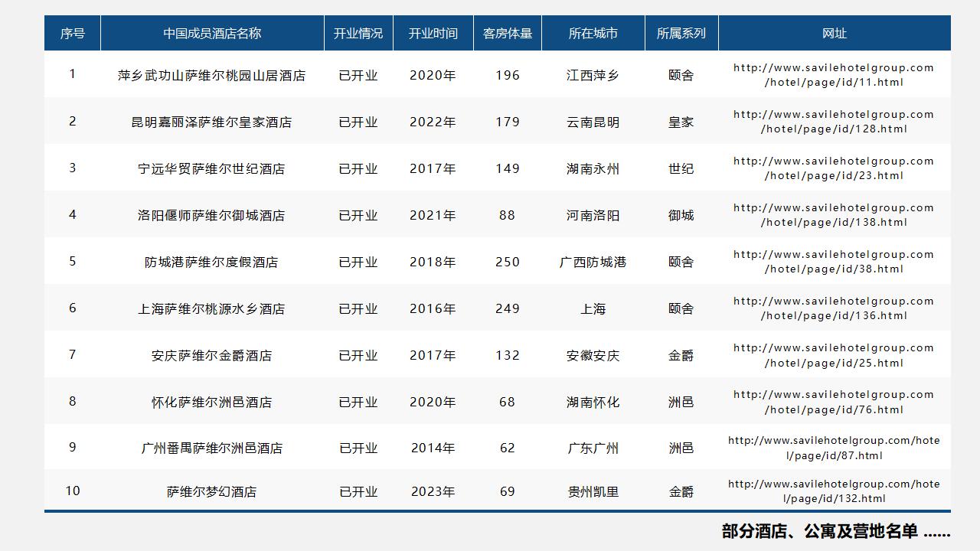Open the hotel id 87 page link
The width and height of the screenshot is (980, 551).
[834, 448]
